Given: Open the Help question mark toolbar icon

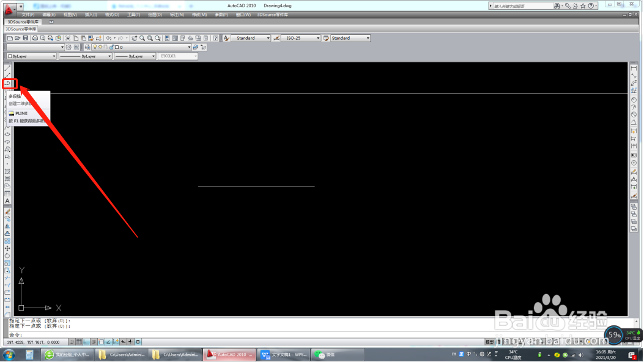Looking at the screenshot, I should click(x=216, y=38).
